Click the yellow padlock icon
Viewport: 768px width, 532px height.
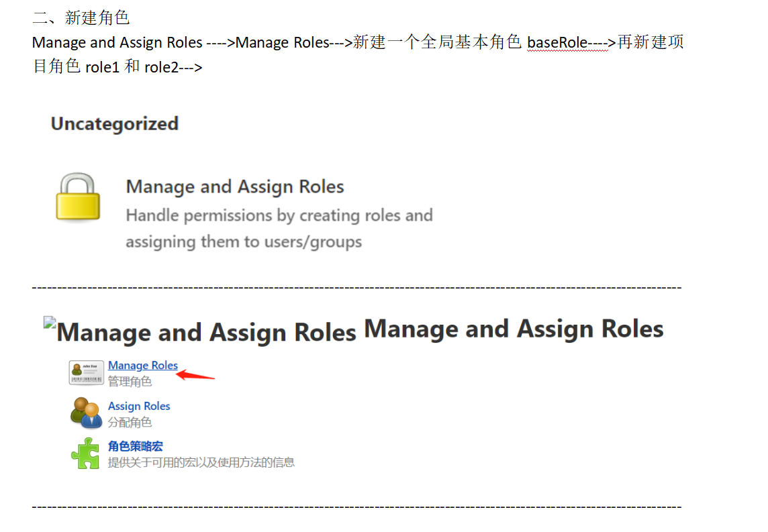coord(78,197)
